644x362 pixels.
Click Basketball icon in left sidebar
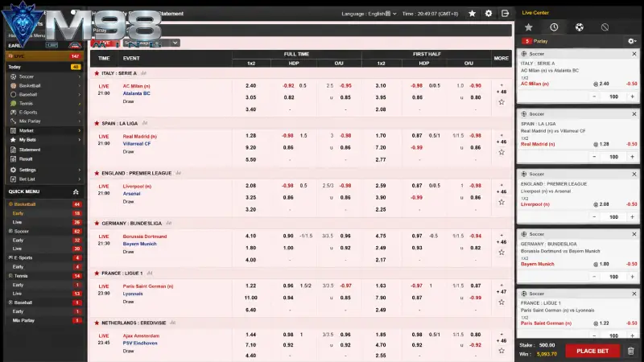[x=13, y=86]
